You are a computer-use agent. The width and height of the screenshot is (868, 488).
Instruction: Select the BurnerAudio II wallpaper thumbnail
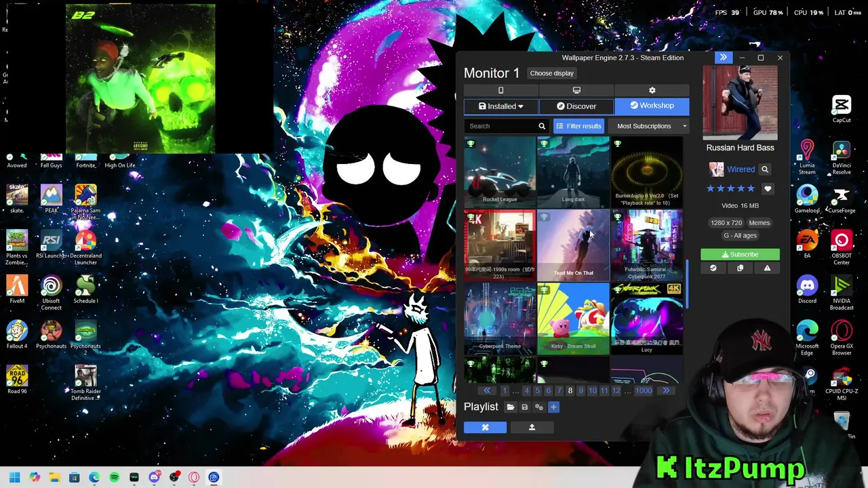pos(646,171)
